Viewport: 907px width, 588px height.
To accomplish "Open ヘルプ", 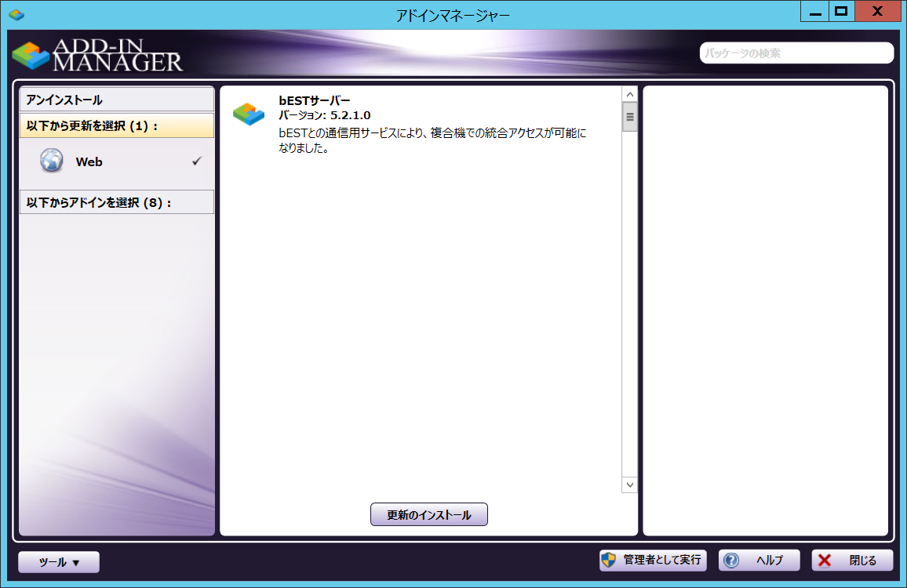I will point(759,561).
